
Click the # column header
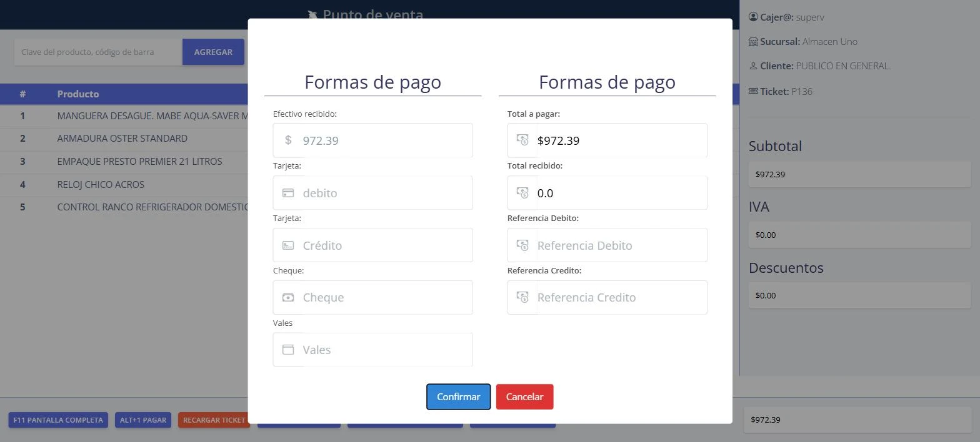(22, 94)
